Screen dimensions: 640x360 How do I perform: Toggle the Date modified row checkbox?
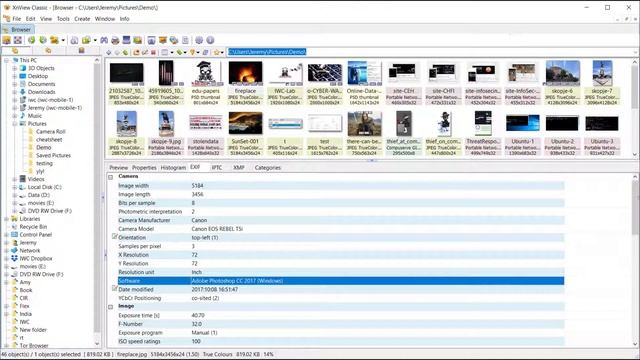tap(115, 289)
